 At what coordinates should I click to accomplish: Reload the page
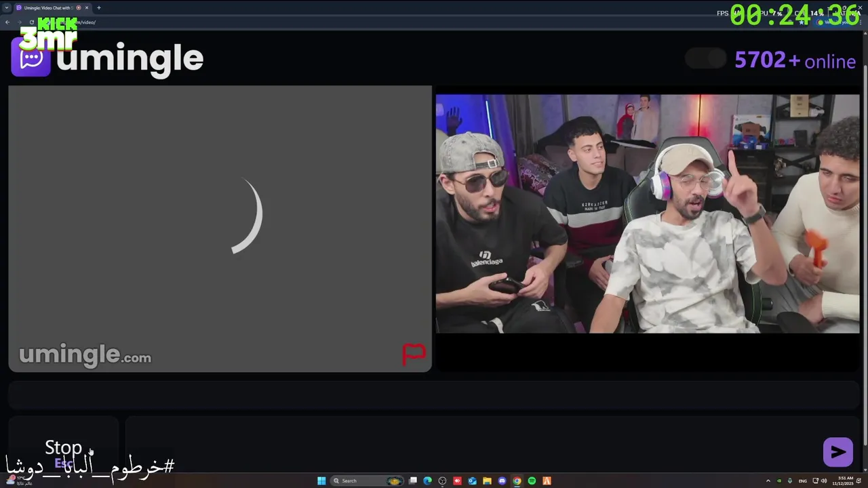coord(31,22)
